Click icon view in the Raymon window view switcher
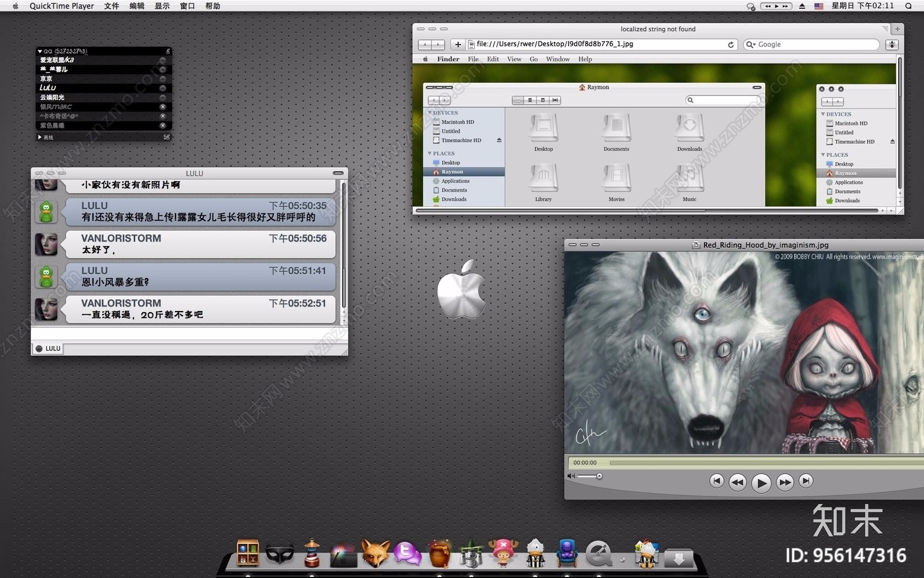The image size is (924, 578). pos(518,101)
